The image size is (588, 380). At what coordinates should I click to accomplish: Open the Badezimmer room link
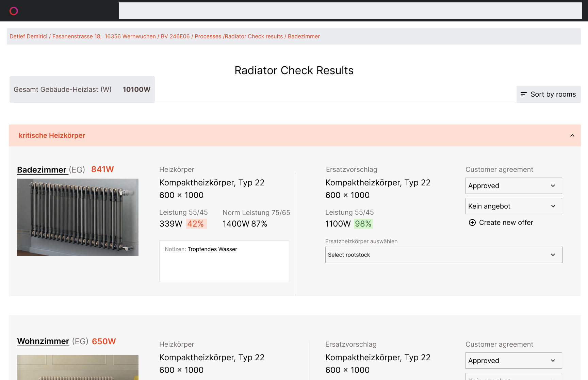pos(42,169)
